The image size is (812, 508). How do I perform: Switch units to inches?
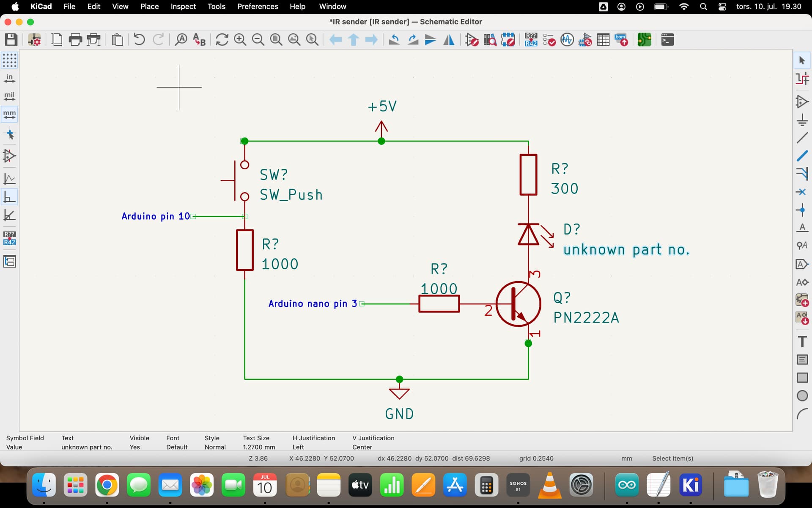[9, 77]
